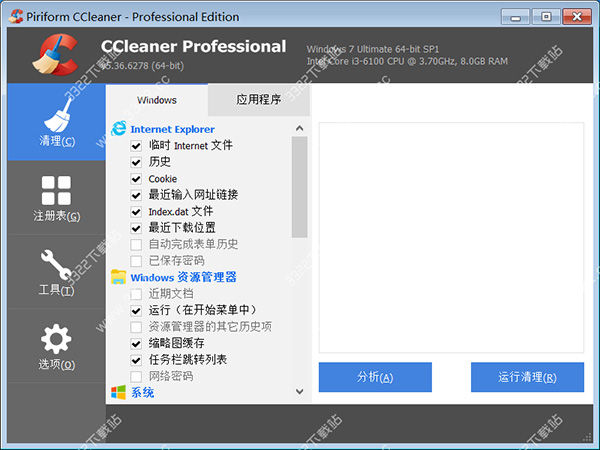The width and height of the screenshot is (600, 450).
Task: Uncheck 最近下载位置
Action: [x=136, y=228]
